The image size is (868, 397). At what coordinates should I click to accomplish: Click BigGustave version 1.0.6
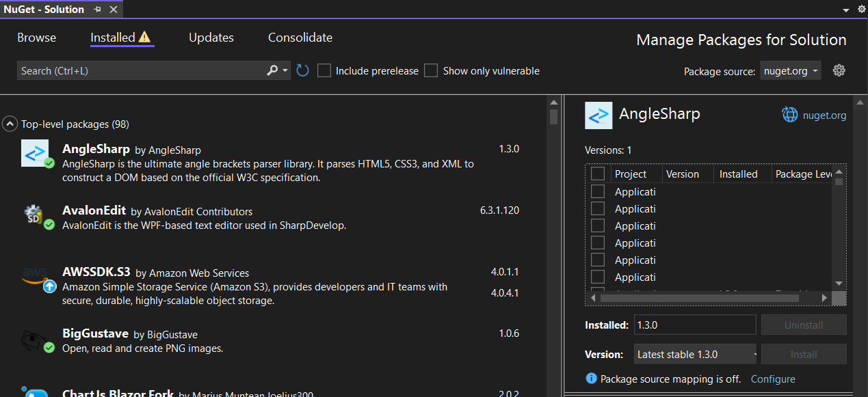click(x=509, y=333)
